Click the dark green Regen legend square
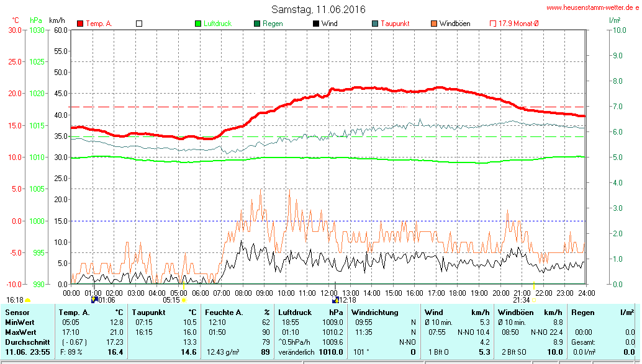Viewport: 642px width, 364px height. (x=257, y=24)
